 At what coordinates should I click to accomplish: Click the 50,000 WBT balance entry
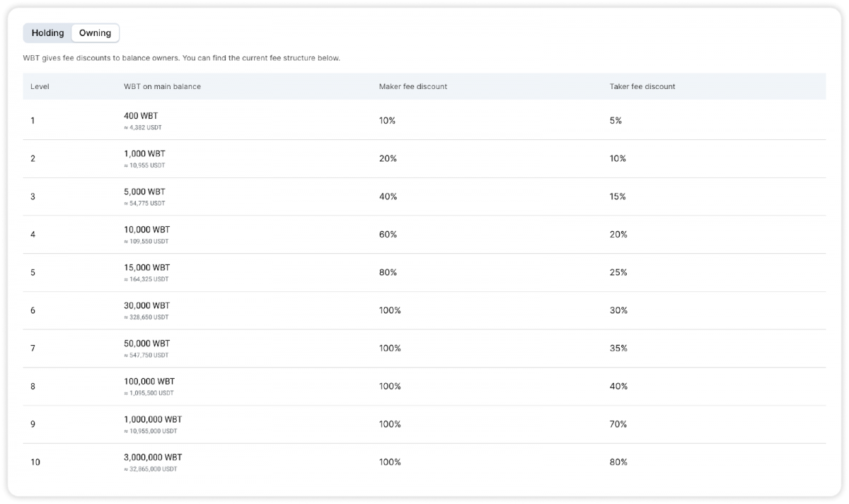coord(146,344)
